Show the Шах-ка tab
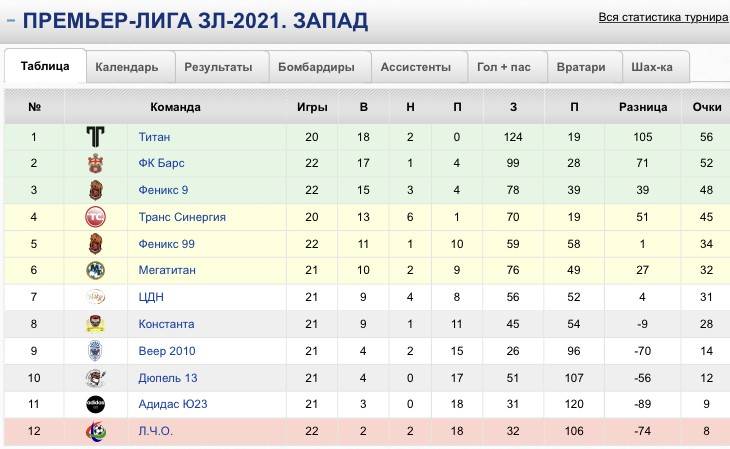The image size is (730, 449). coord(653,68)
